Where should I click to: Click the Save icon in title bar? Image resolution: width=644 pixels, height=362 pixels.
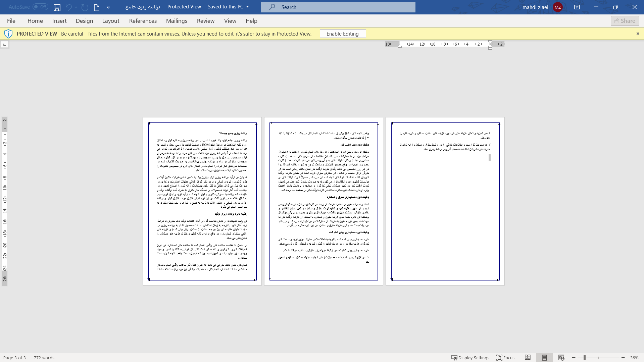[x=57, y=7]
